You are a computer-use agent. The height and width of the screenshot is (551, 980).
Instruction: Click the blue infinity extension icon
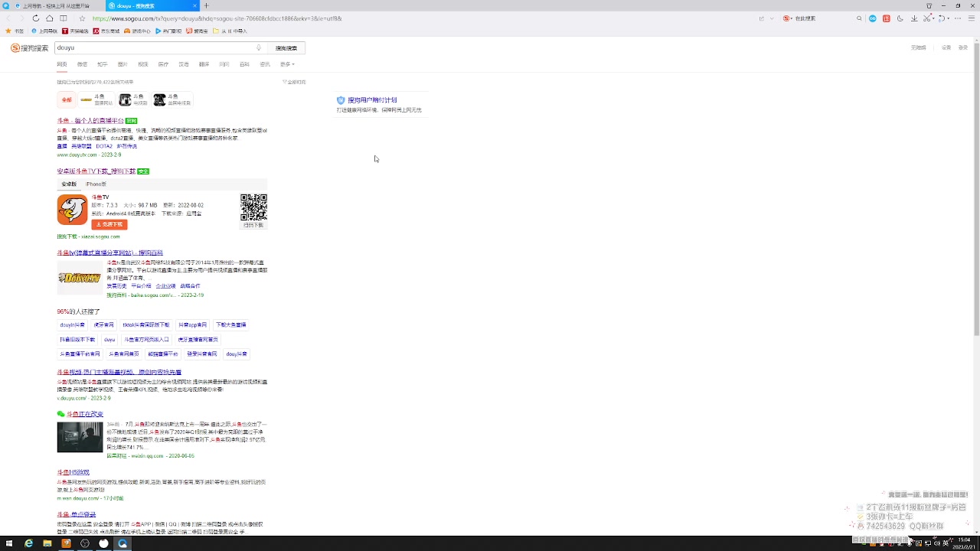(873, 18)
